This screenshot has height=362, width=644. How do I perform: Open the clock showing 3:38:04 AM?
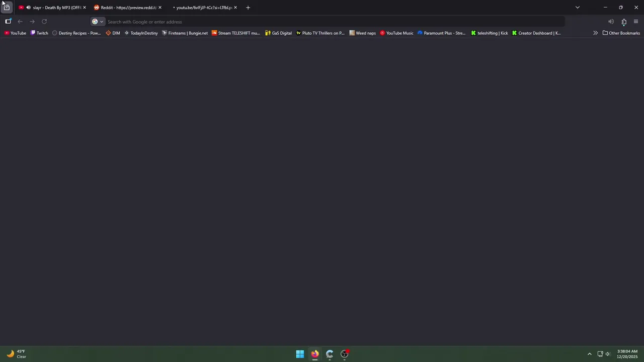coord(627,354)
